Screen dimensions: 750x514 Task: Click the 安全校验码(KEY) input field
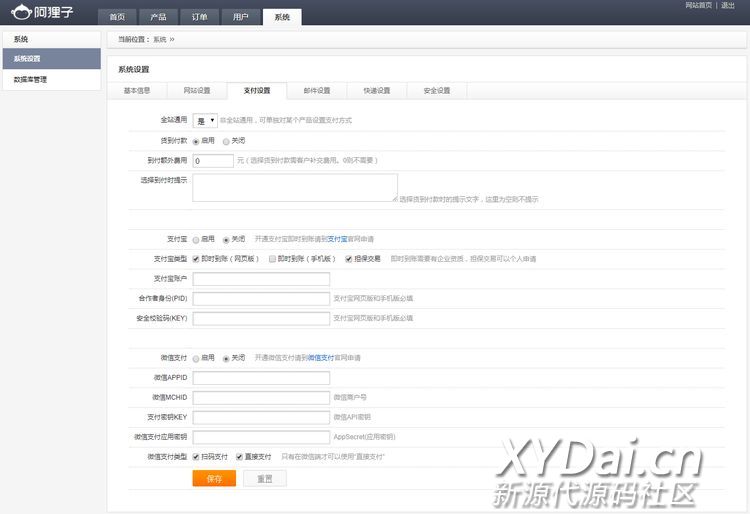coord(261,318)
